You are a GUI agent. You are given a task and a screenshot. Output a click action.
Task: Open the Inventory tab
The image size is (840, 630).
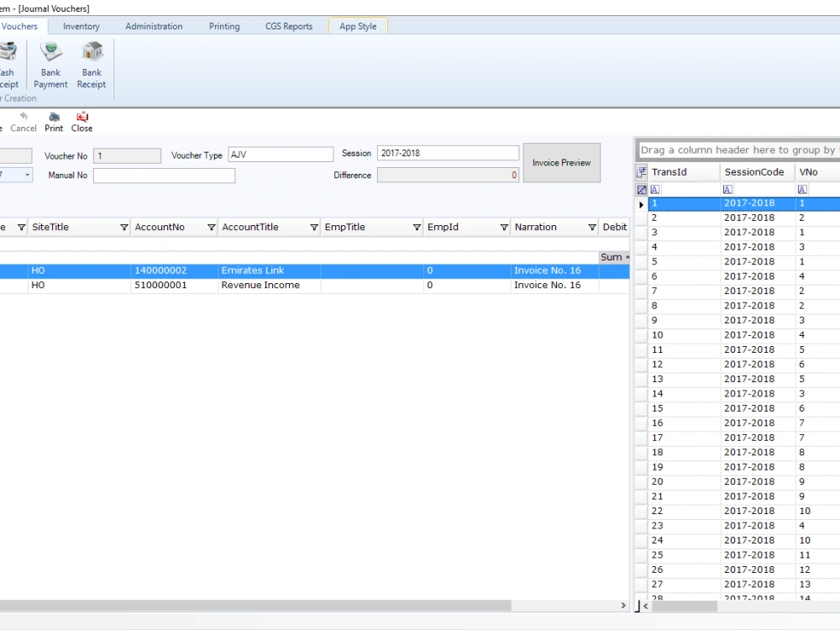pos(81,26)
